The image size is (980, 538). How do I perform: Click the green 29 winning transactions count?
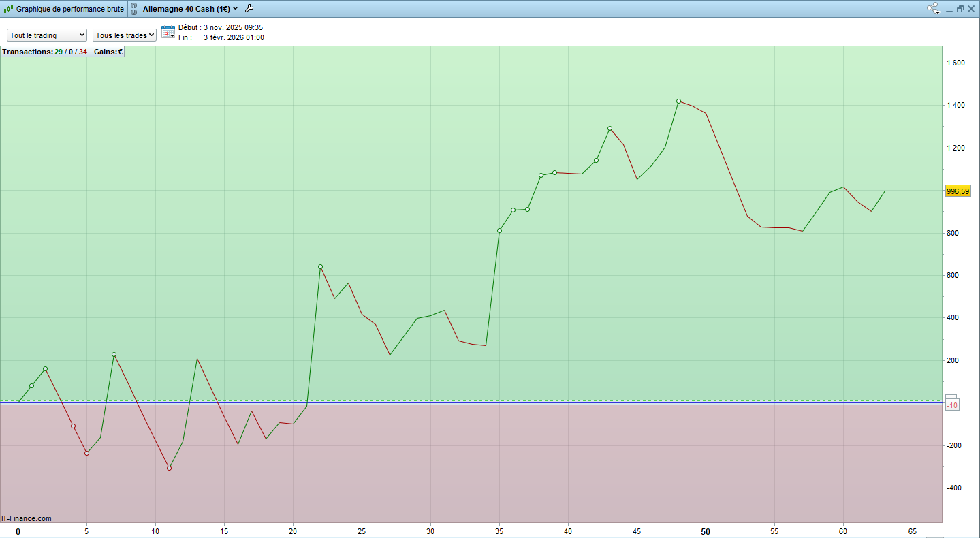pos(59,52)
